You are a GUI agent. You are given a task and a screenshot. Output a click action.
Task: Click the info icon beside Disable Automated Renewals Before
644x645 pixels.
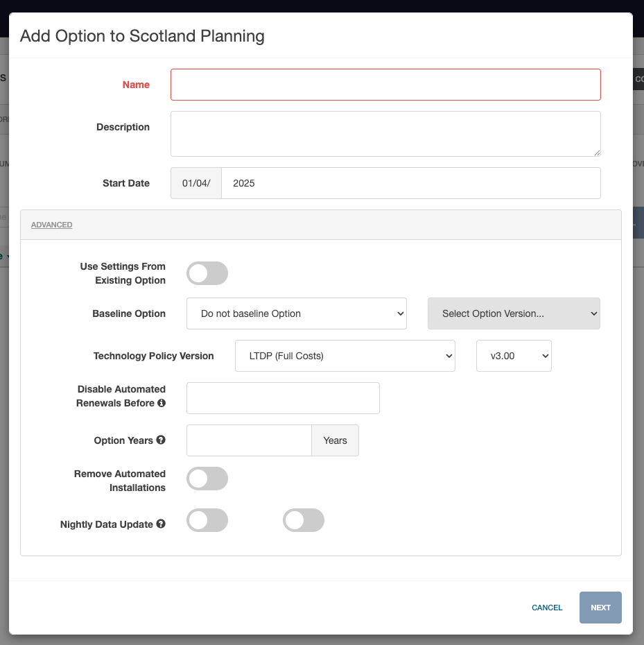coord(162,403)
